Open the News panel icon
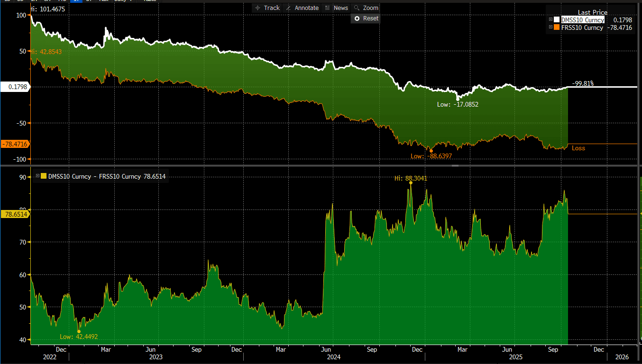Image resolution: width=642 pixels, height=364 pixels. click(328, 8)
